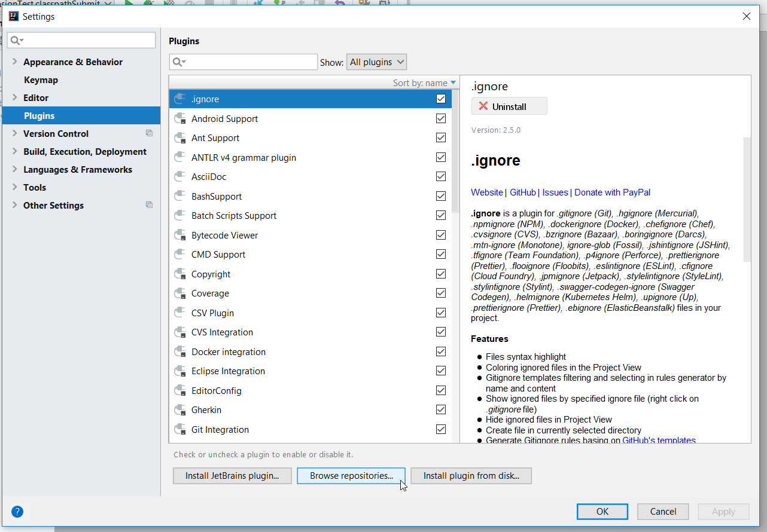Screen dimensions: 767x532
Task: Select the Copyright plugin row
Action: pyautogui.click(x=310, y=274)
